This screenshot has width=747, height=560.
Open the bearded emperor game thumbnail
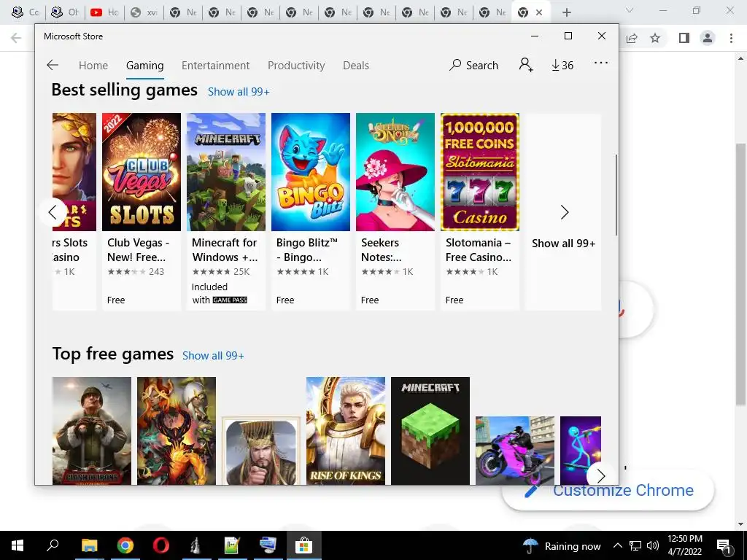pyautogui.click(x=261, y=451)
